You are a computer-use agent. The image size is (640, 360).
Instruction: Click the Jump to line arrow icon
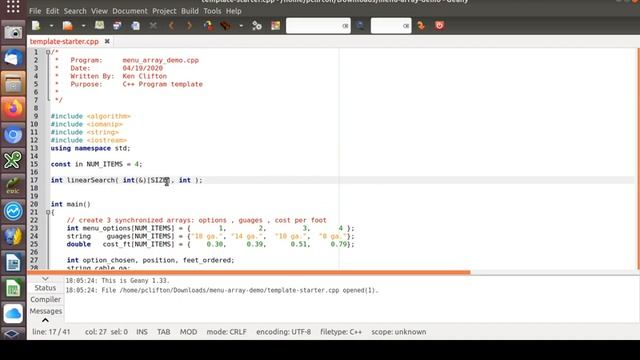click(421, 26)
